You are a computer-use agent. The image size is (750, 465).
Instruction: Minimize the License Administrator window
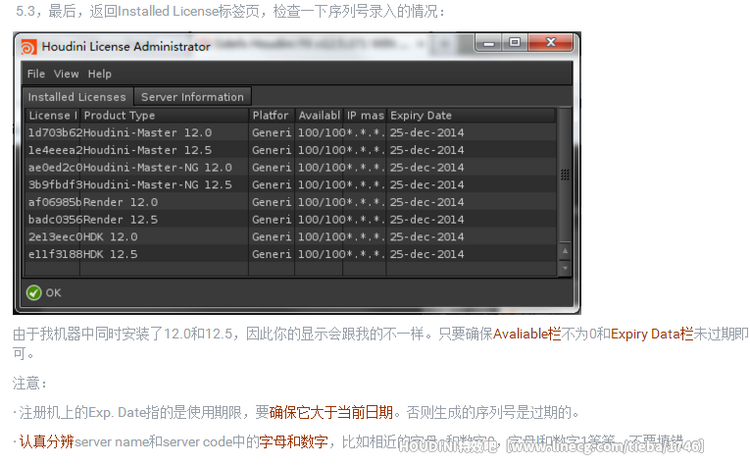coord(488,43)
